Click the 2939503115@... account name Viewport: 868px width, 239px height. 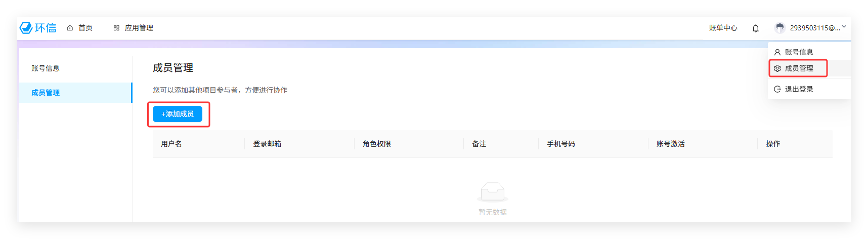coord(814,28)
